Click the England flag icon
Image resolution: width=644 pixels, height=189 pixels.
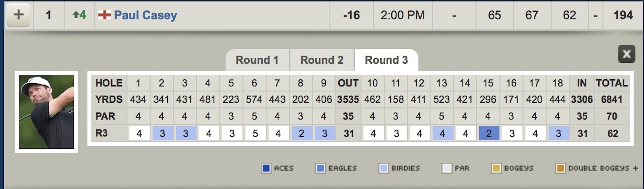104,15
